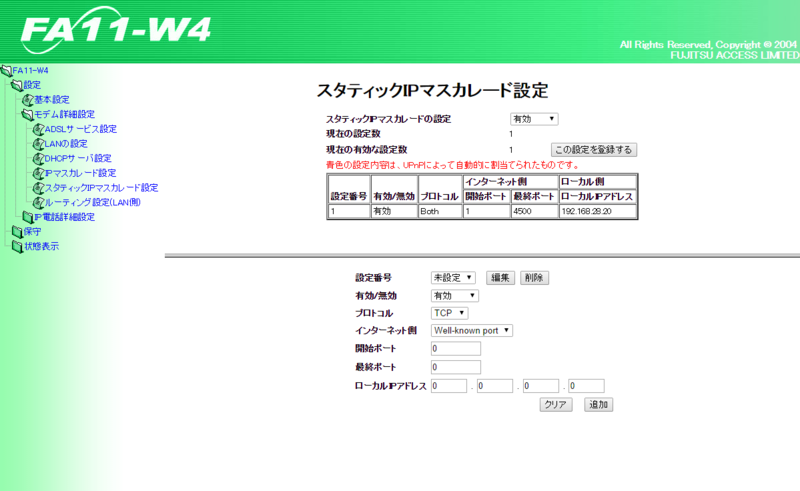Click the icon beside LANの設定
This screenshot has width=800, height=491.
[x=39, y=144]
